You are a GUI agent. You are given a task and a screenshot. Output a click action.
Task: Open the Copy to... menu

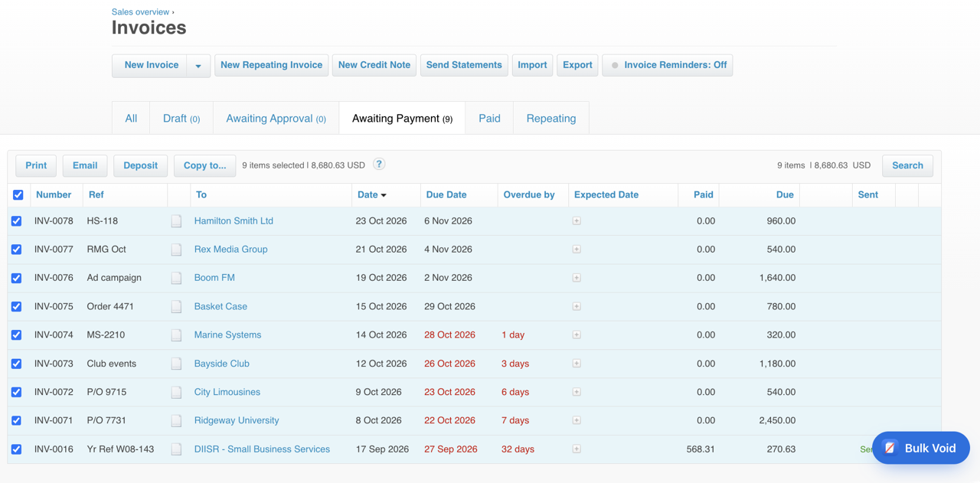204,165
